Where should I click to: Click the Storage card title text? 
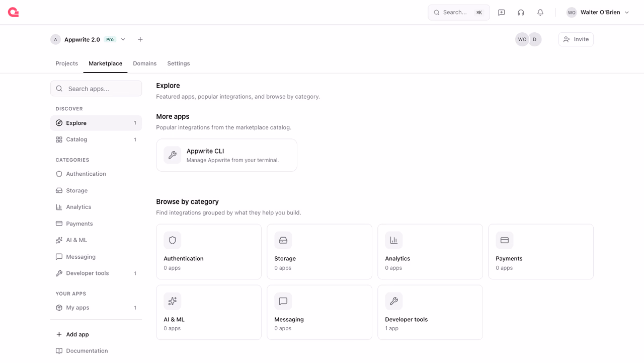pyautogui.click(x=285, y=258)
